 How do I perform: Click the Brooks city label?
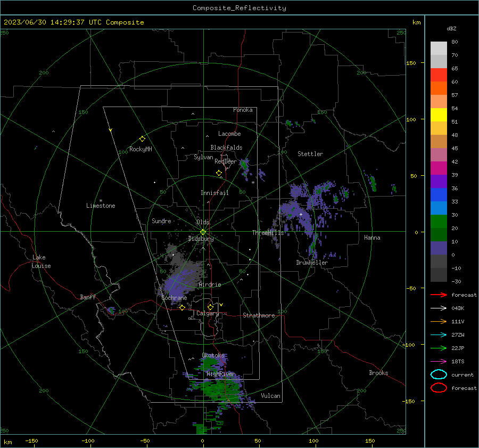[378, 373]
